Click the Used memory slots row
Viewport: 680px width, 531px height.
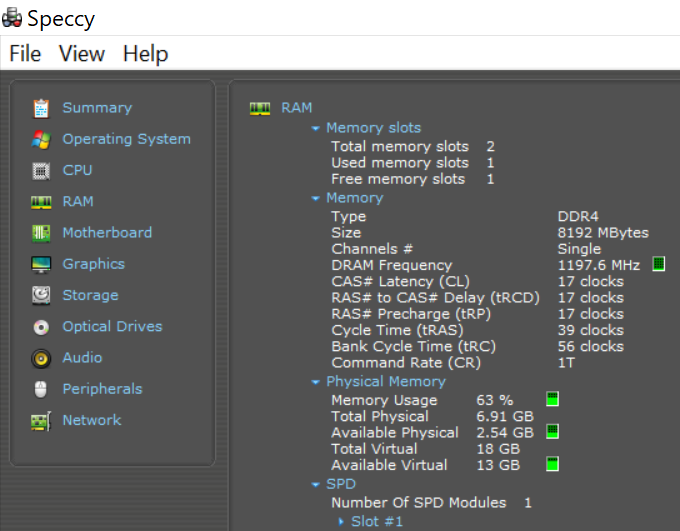tap(412, 163)
